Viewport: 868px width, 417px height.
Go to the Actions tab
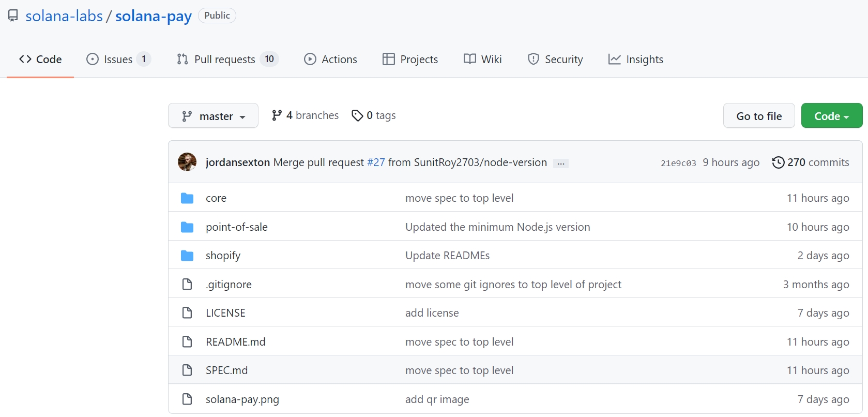(330, 59)
